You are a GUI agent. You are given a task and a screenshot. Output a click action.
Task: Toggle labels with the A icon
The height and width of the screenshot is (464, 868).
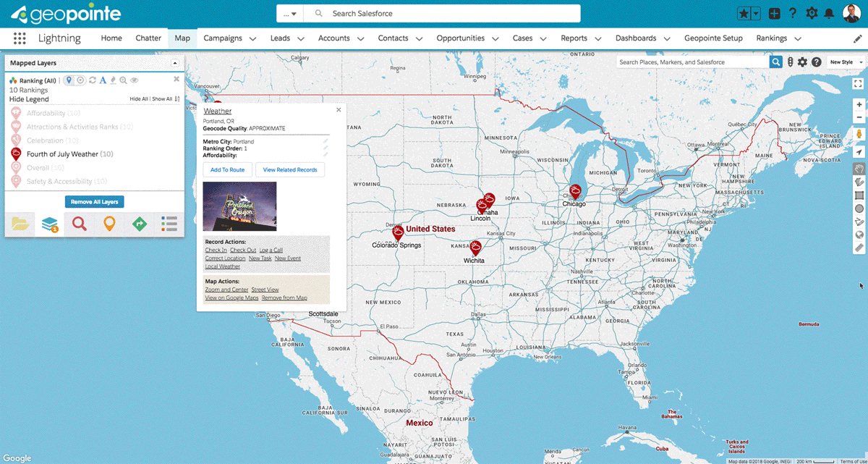coord(103,80)
